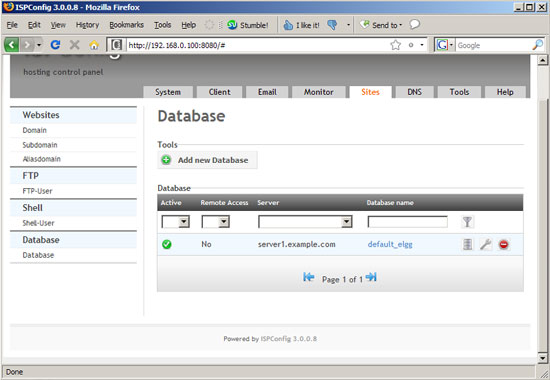
Task: Go to the last page using the right arrow icon
Action: [371, 277]
